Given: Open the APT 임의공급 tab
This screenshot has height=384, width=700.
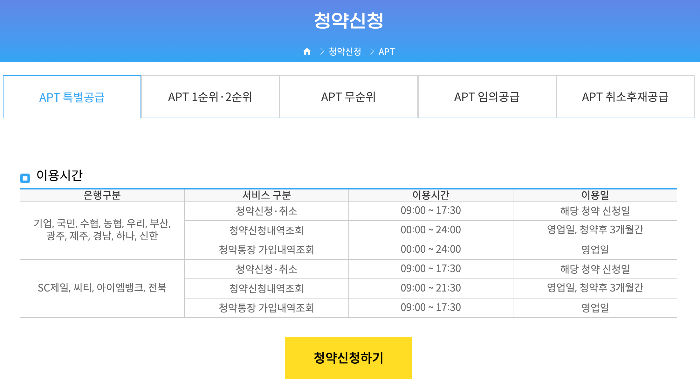Looking at the screenshot, I should point(487,97).
